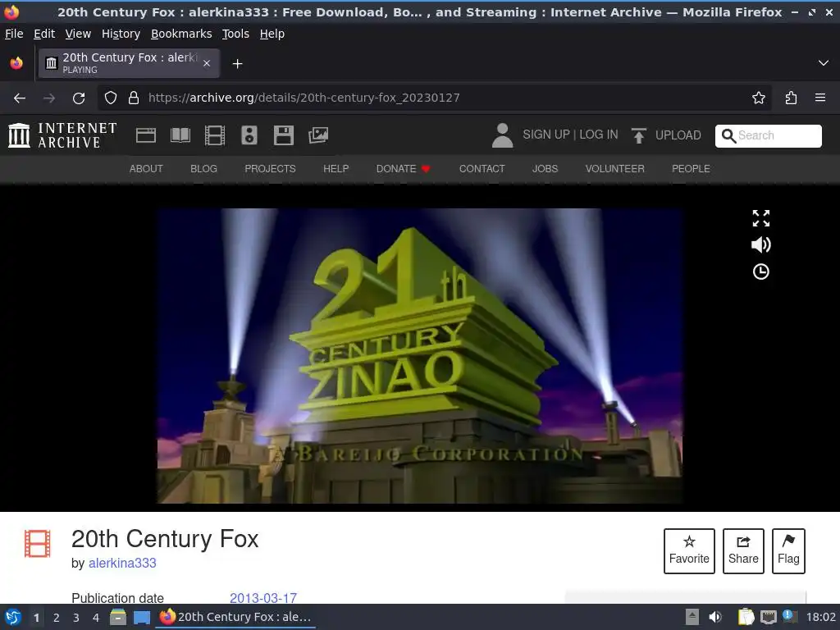Open the Internet Archive home logo
Viewport: 840px width, 630px height.
62,135
